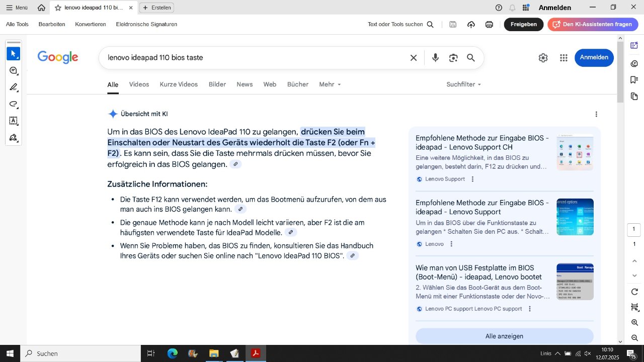Go to next page down chevron

click(634, 276)
